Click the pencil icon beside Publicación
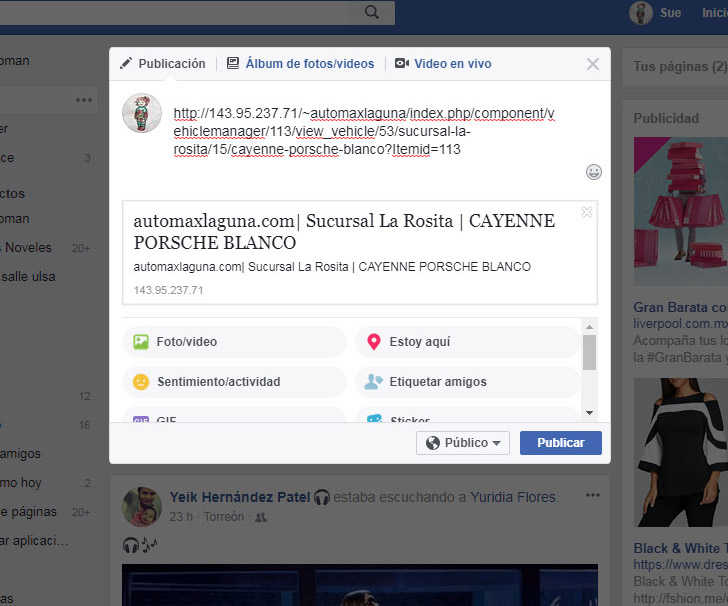The image size is (728, 606). pos(126,63)
